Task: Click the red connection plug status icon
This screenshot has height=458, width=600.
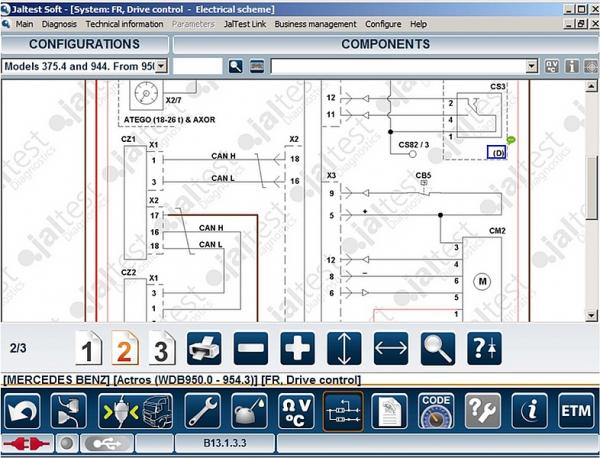Action: coord(27,444)
